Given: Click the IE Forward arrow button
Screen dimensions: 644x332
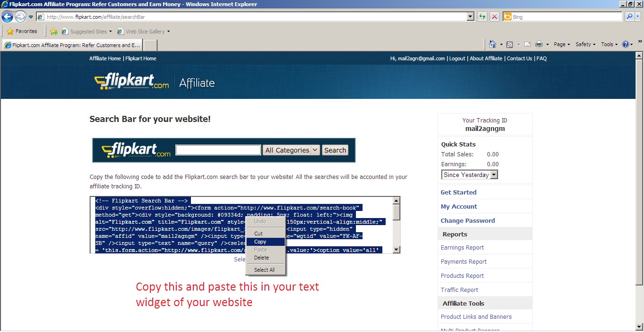Looking at the screenshot, I should click(x=20, y=17).
